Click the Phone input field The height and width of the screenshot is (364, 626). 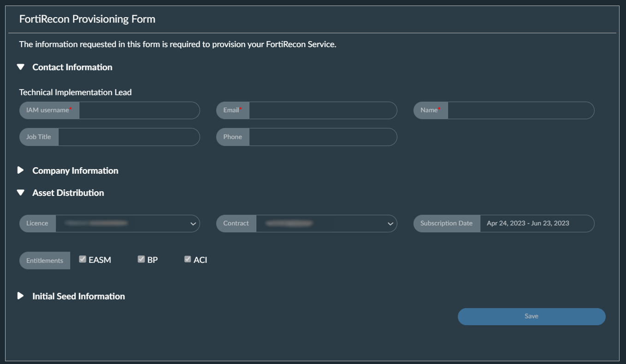pos(323,137)
